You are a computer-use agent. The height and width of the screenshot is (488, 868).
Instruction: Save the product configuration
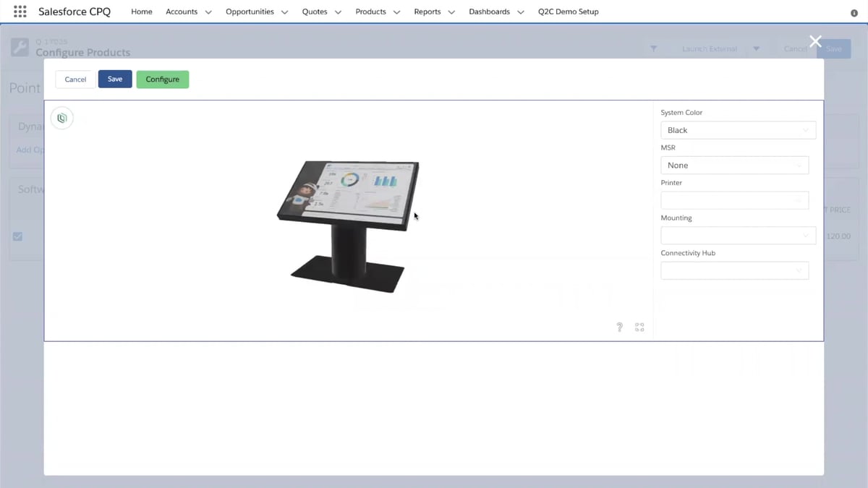(x=114, y=79)
